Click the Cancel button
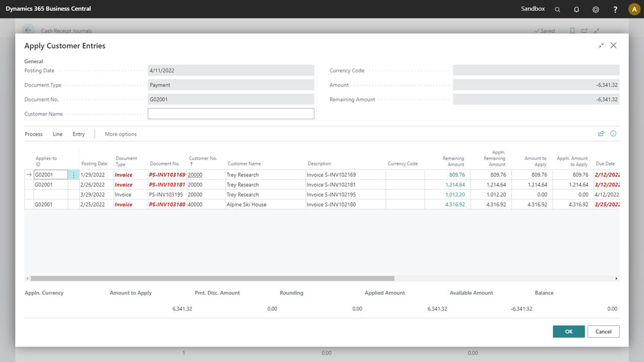The image size is (644, 362). click(x=603, y=331)
